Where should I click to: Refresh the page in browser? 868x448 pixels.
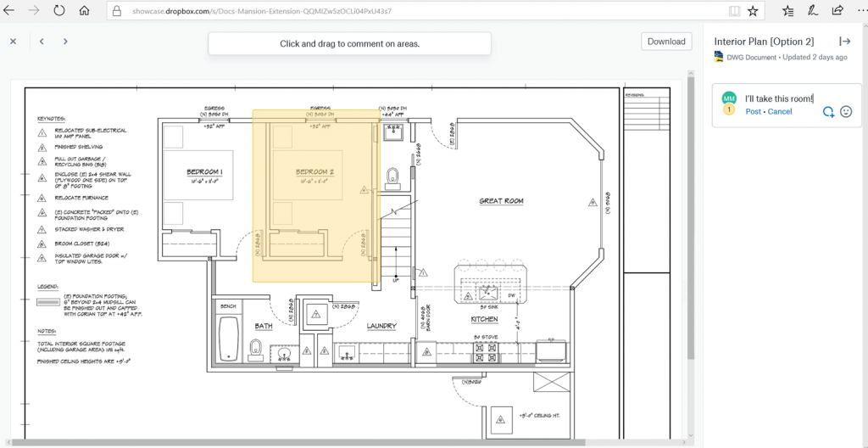[x=59, y=11]
